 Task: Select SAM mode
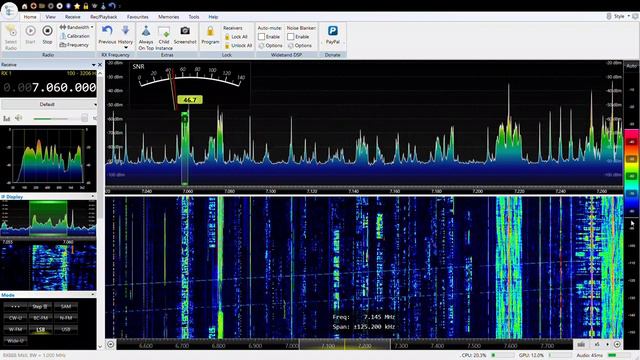click(65, 306)
